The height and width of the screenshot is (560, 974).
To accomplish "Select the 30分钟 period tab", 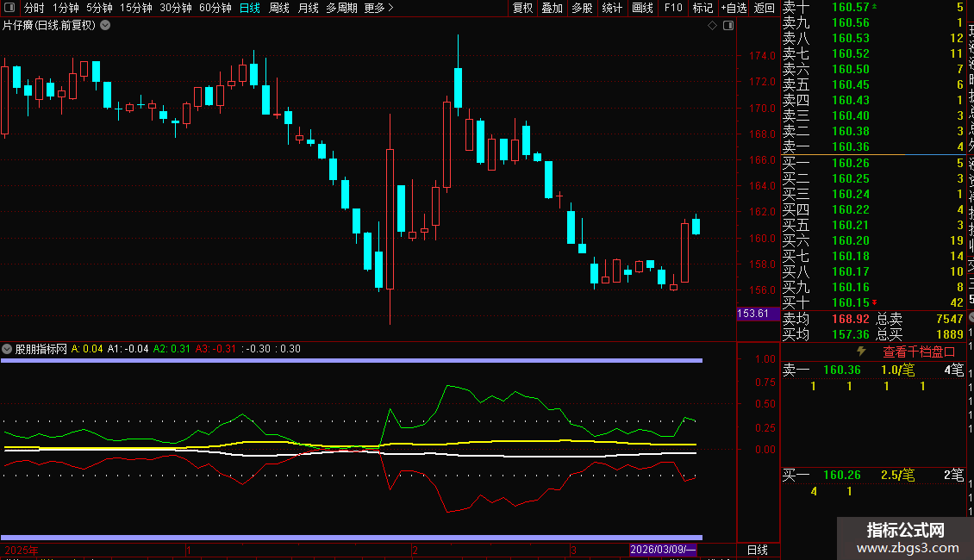I will pos(176,8).
